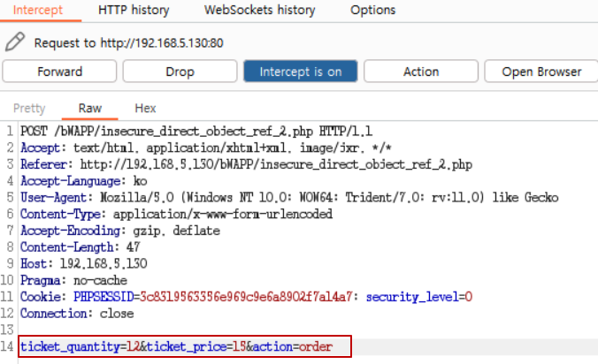The height and width of the screenshot is (364, 598).
Task: Open the WebSockets history tab
Action: point(260,10)
